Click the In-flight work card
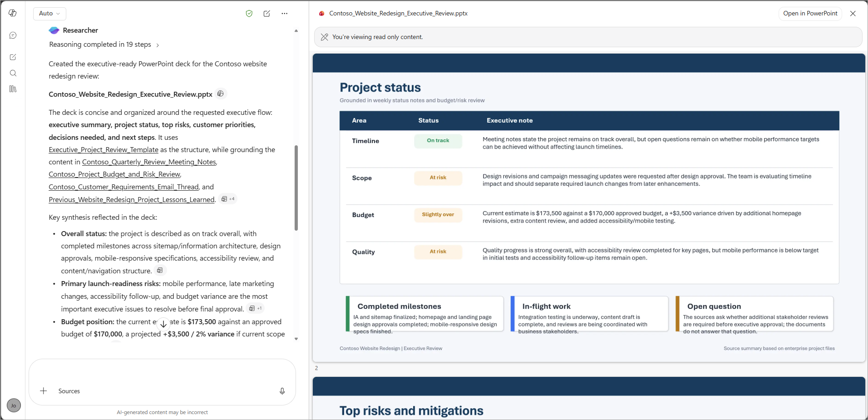The width and height of the screenshot is (868, 420). tap(590, 314)
